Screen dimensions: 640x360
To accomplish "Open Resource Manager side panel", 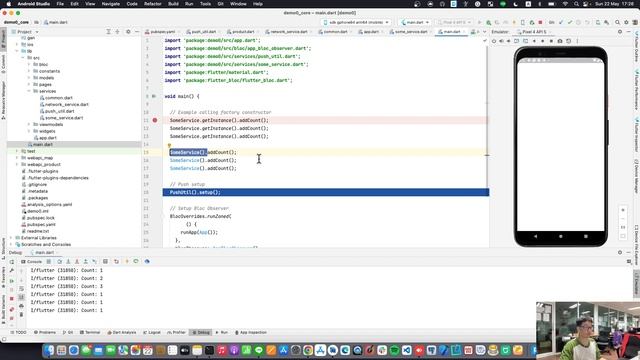I will click(x=3, y=99).
